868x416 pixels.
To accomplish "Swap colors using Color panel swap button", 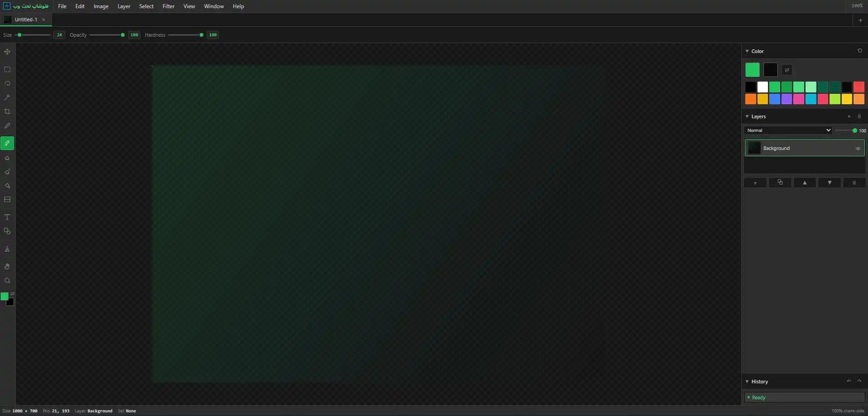I will [787, 70].
